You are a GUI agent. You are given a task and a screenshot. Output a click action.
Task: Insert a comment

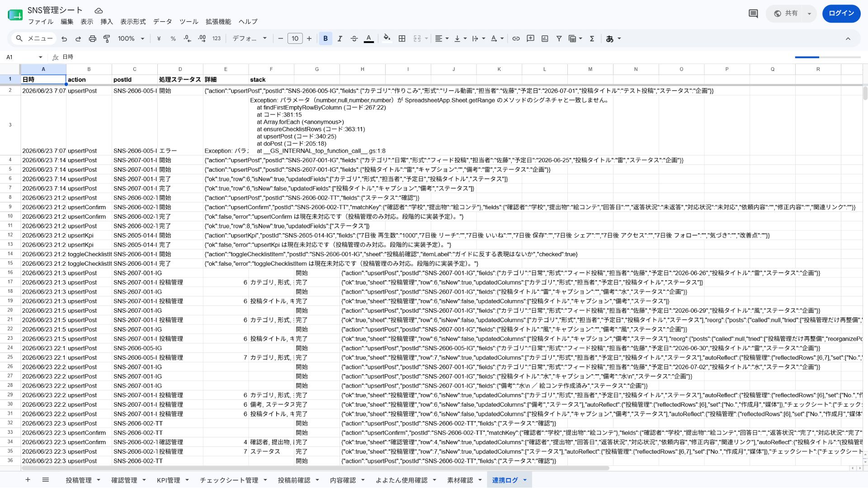(530, 39)
